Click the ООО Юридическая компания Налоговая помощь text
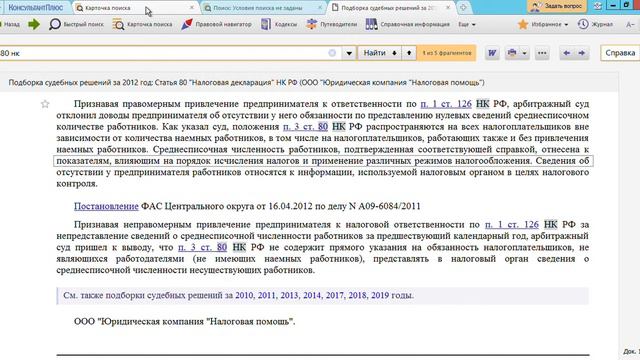640x360 pixels. 184,322
